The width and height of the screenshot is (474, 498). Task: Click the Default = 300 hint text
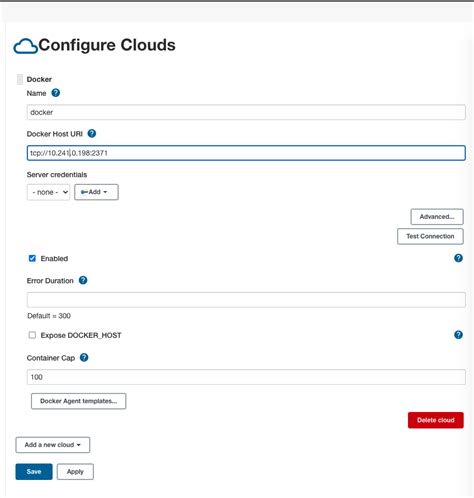pos(49,316)
